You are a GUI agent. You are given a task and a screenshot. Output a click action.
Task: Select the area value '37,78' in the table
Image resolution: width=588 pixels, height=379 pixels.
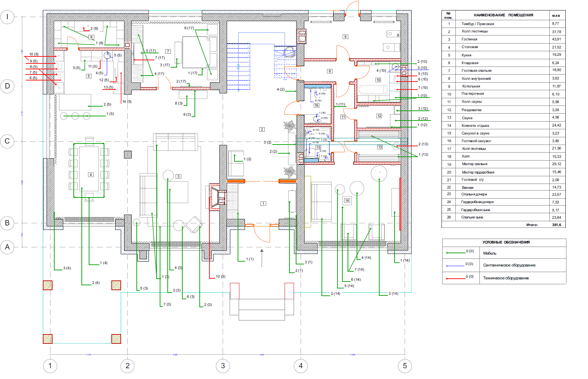pyautogui.click(x=556, y=32)
